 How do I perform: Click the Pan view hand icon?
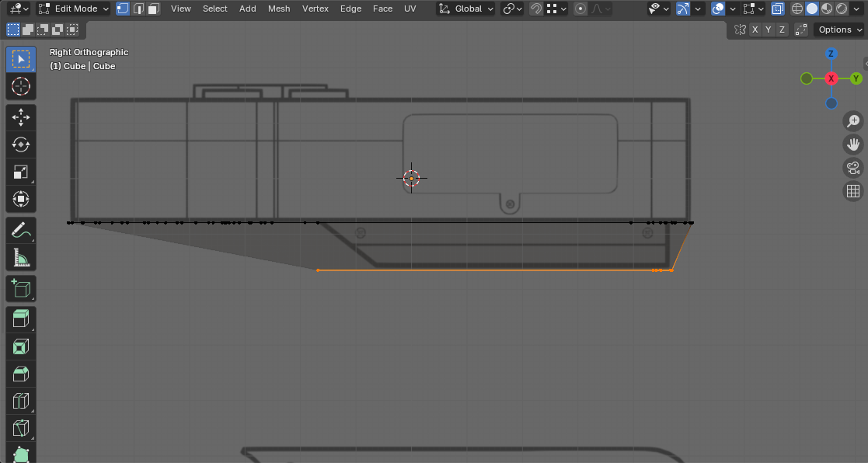(853, 144)
